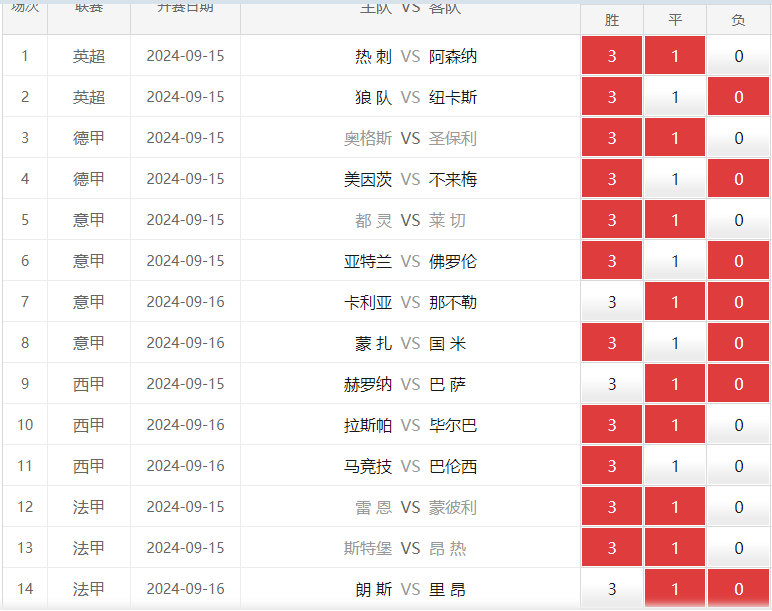Screen dimensions: 772x611
Task: Click date 2024-09-16 for 卡利亚 match
Action: click(x=185, y=302)
